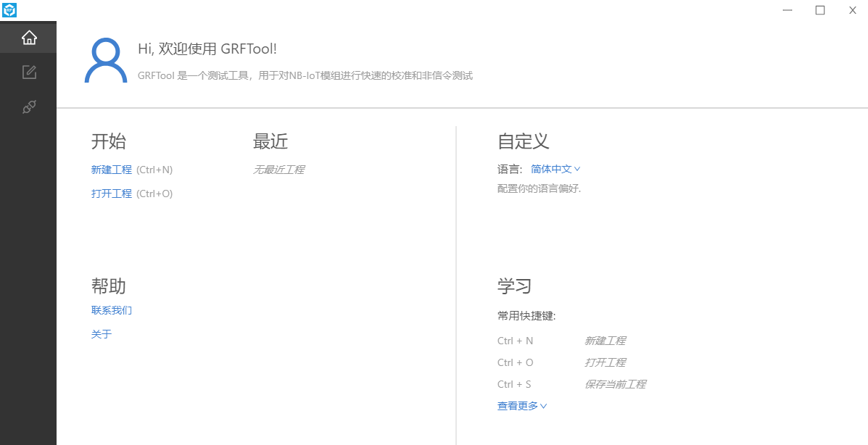The image size is (868, 445).
Task: Maximize the GRFTool window
Action: pyautogui.click(x=820, y=10)
